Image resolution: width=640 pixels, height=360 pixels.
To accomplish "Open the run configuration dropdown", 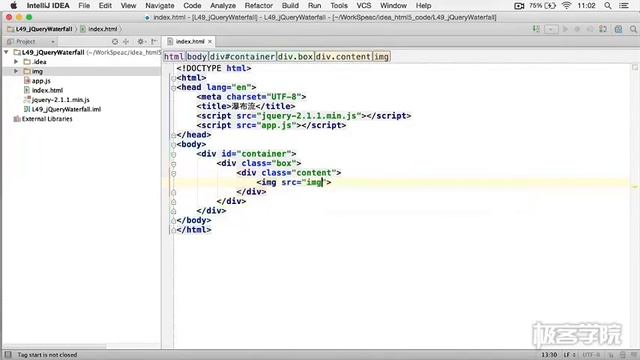I will (x=551, y=29).
